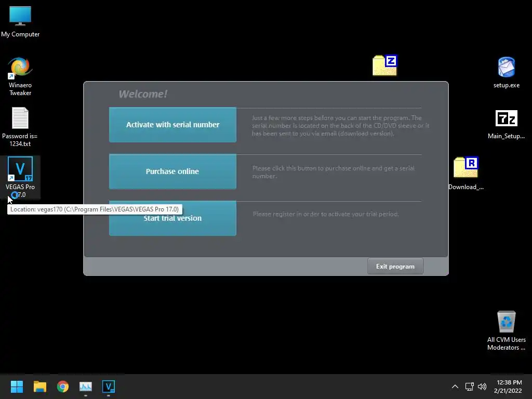532x399 pixels.
Task: Select the Recycle Bin icon
Action: 506,331
